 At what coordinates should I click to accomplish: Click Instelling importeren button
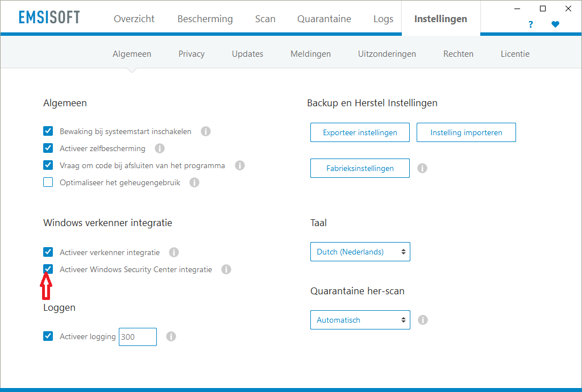coord(466,132)
